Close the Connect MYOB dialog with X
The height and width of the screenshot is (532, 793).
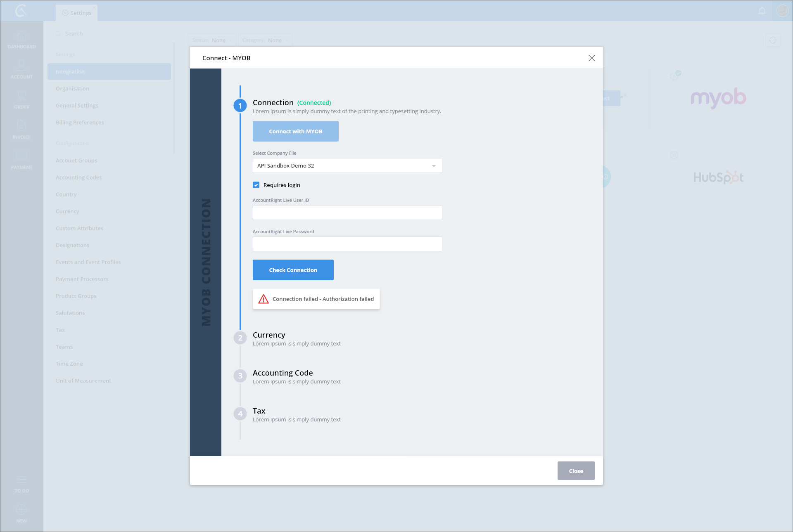tap(591, 58)
